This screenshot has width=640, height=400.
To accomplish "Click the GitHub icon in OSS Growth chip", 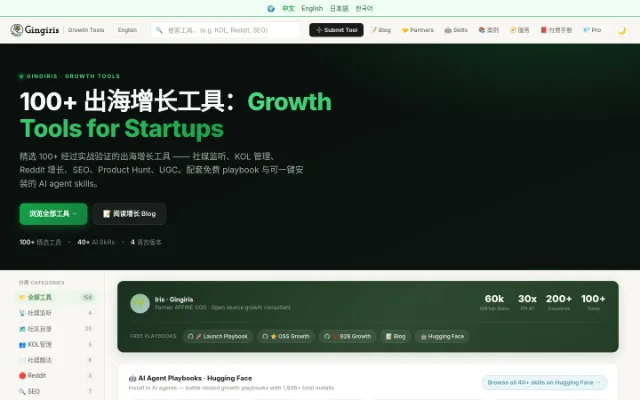I will pos(265,336).
